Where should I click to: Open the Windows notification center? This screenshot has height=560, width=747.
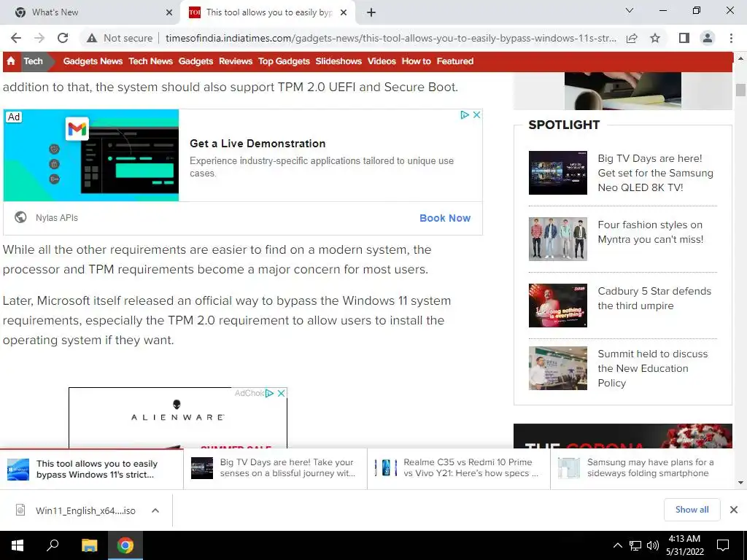point(723,545)
